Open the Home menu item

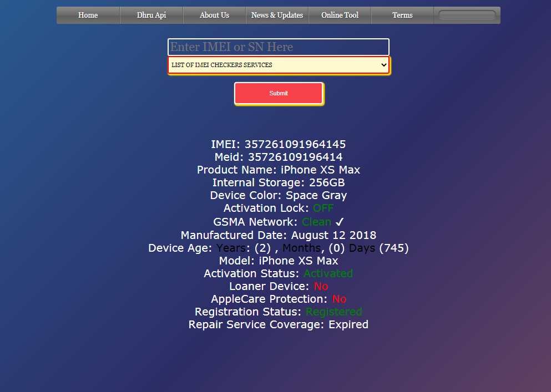tap(88, 15)
